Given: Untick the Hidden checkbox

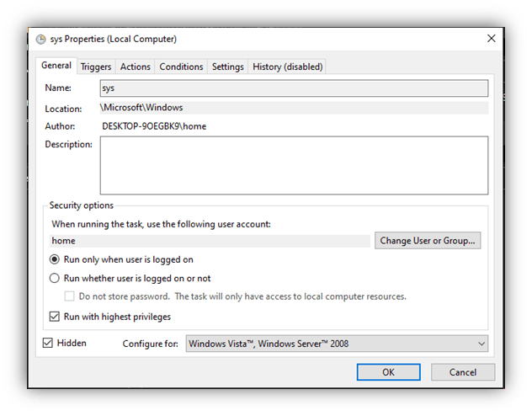Looking at the screenshot, I should (48, 343).
